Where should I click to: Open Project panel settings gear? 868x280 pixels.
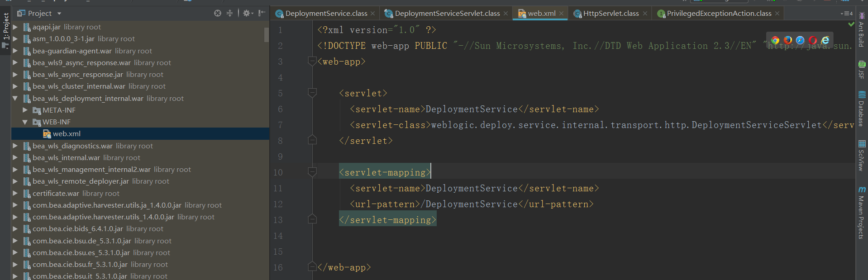246,13
